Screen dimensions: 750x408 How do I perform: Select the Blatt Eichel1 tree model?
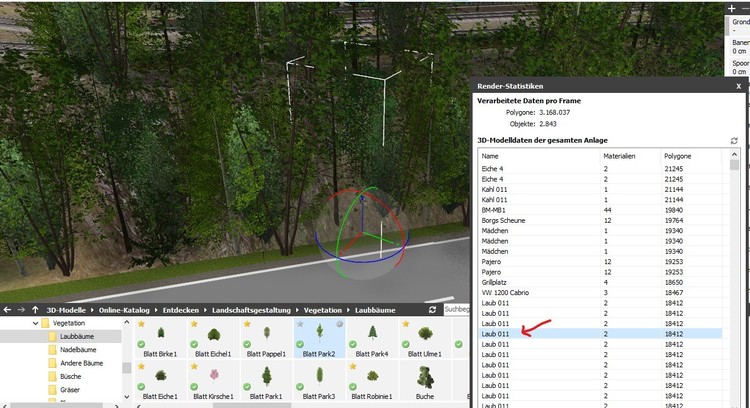coord(213,337)
